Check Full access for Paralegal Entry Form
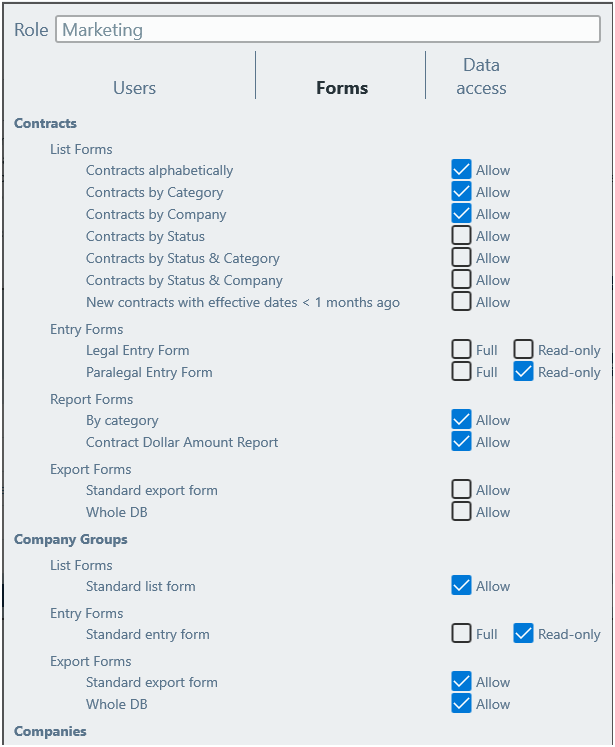The width and height of the screenshot is (615, 747). click(461, 373)
